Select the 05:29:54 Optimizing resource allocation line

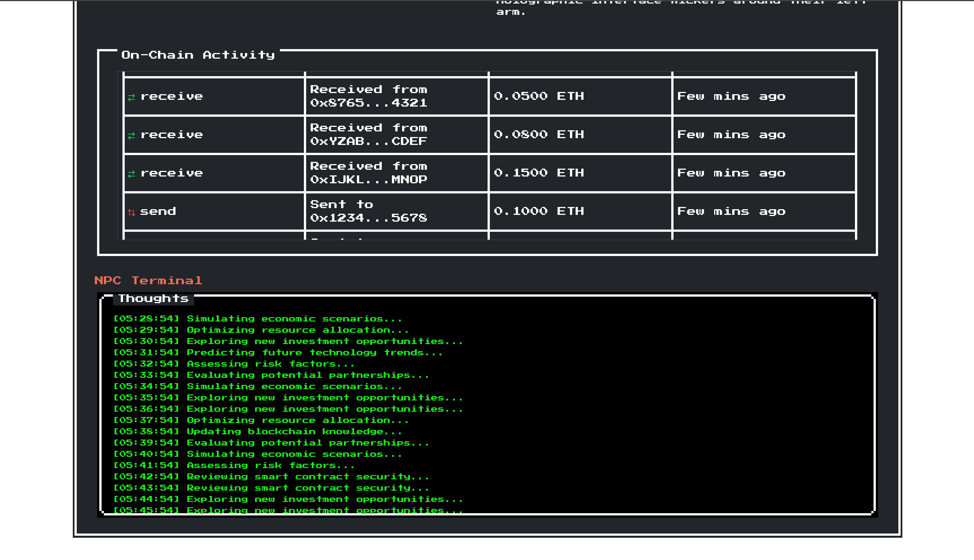point(261,330)
